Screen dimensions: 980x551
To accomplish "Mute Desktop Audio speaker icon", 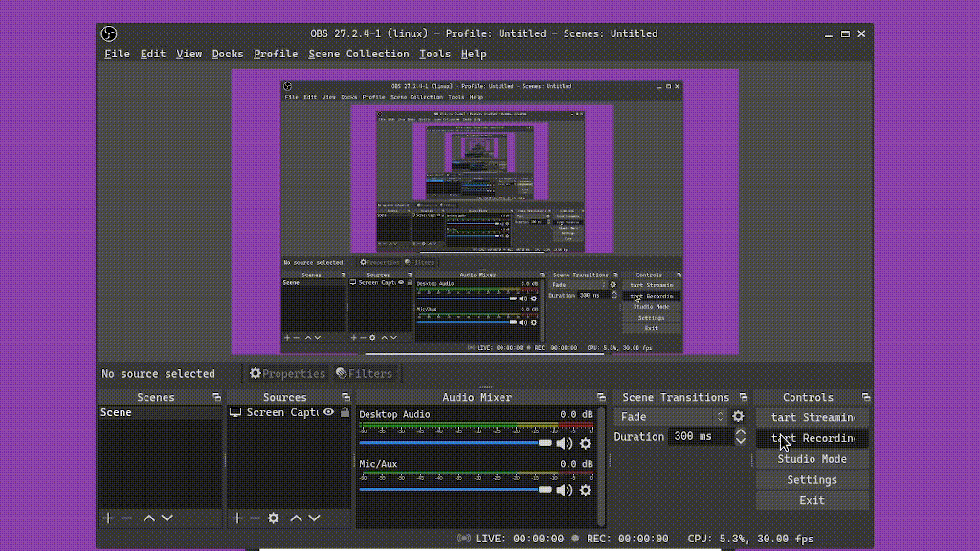I will tap(565, 444).
